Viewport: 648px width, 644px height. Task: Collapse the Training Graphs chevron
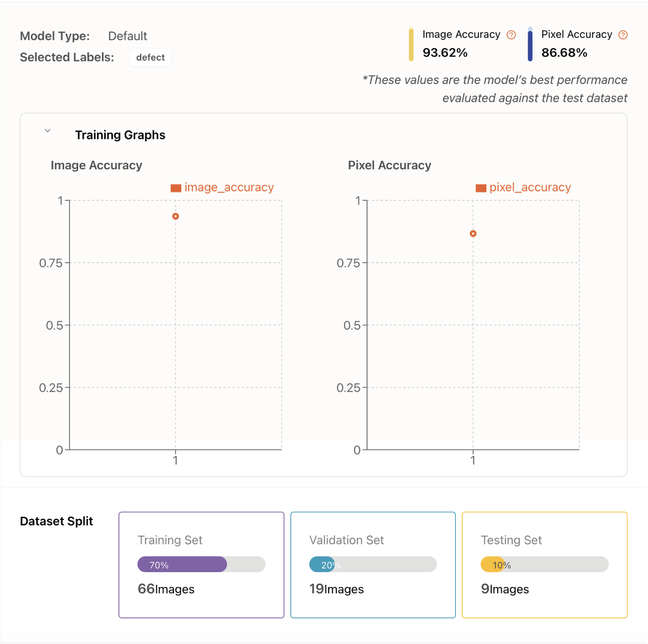click(x=48, y=131)
